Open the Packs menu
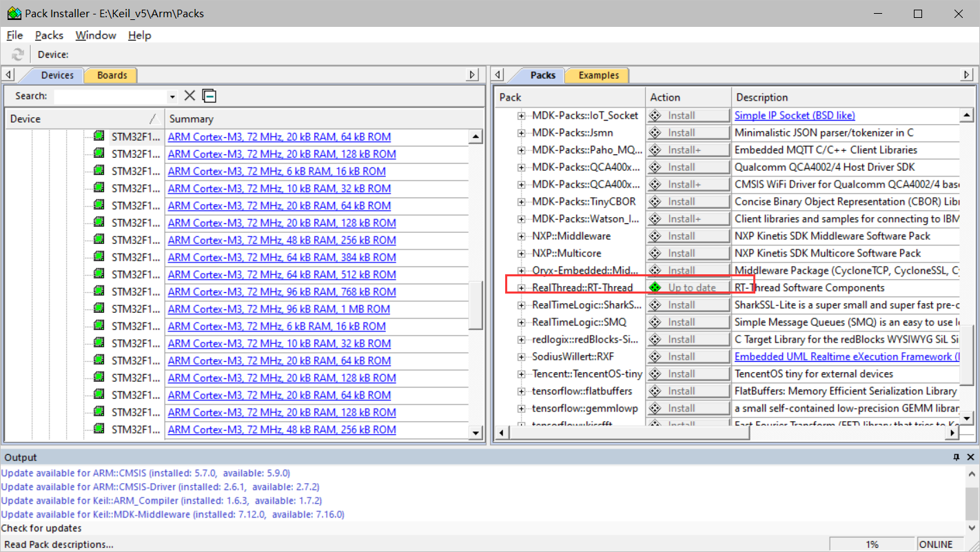980x552 pixels. click(x=49, y=35)
